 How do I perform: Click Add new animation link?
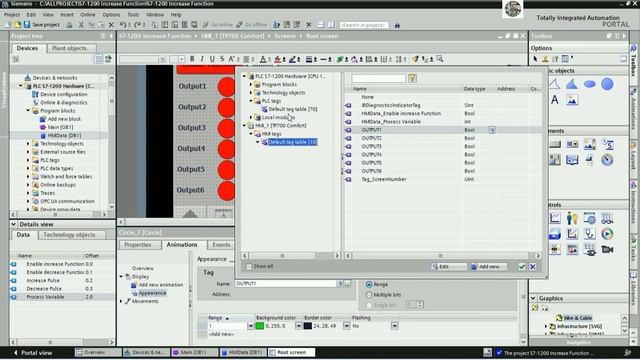161,285
